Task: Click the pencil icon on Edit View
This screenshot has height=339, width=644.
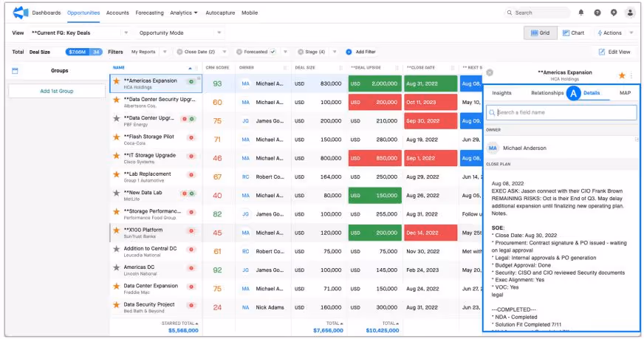Action: (602, 52)
